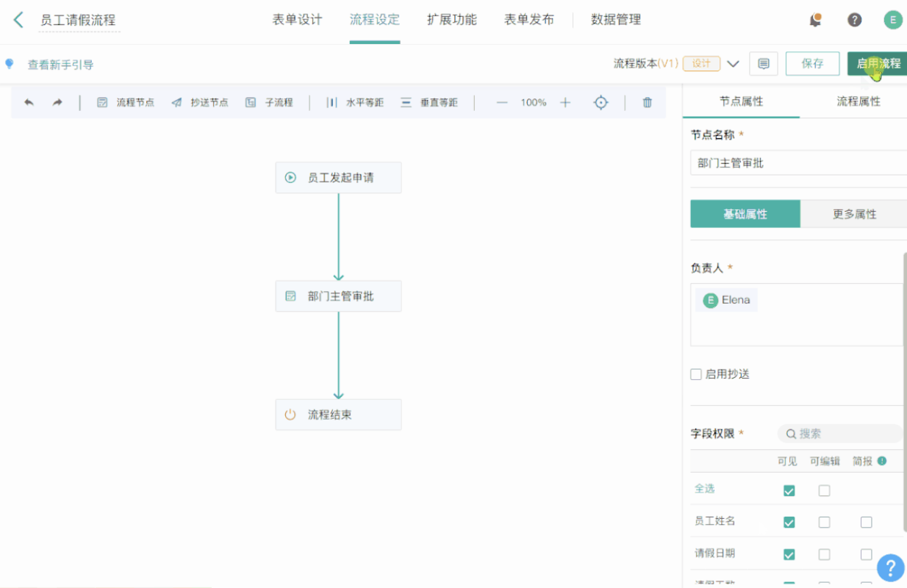Add a 流程节点 from the toolbar
The image size is (907, 588).
[126, 103]
